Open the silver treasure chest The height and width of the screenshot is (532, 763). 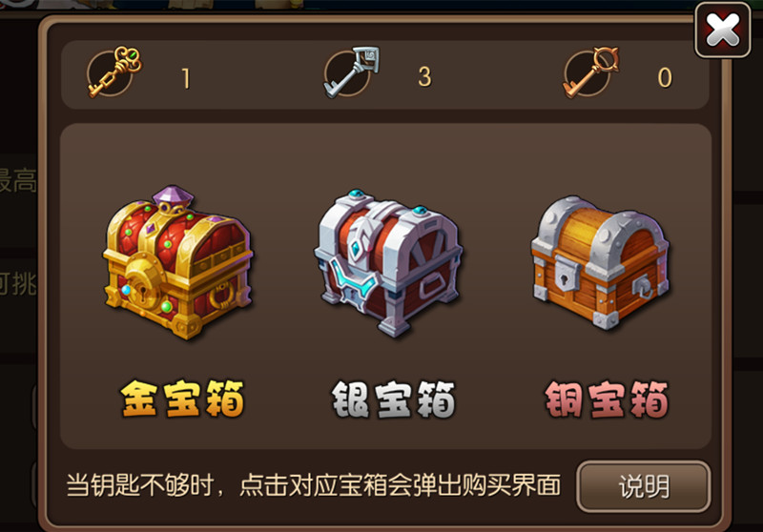(x=388, y=262)
